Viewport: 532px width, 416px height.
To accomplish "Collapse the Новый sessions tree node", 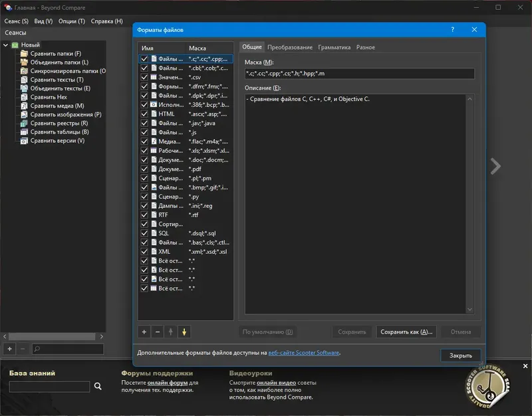I will [x=6, y=45].
